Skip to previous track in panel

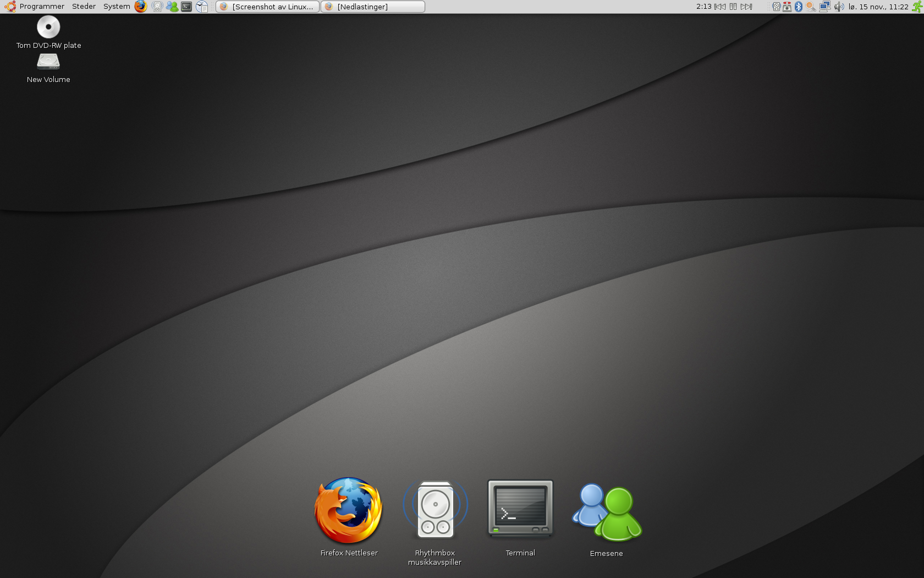(720, 7)
